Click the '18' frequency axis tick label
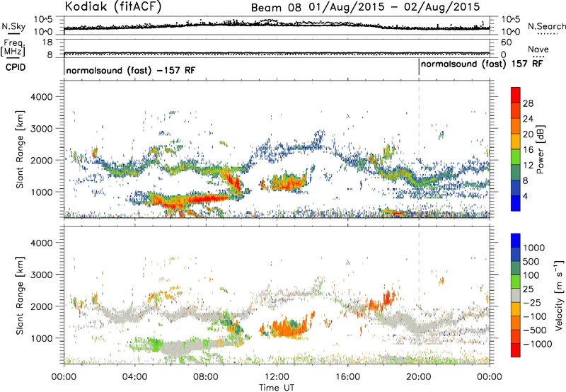This screenshot has width=566, height=392. click(x=47, y=42)
